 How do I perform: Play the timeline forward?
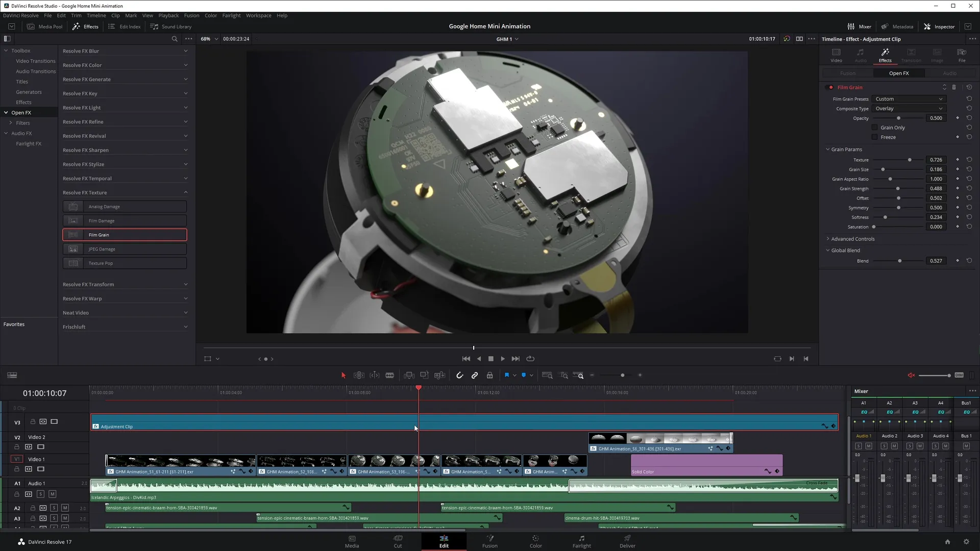coord(503,359)
